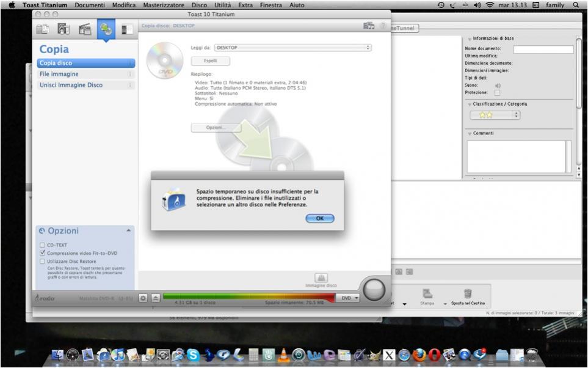Screen dimensions: 588x368
Task: Click Wi-Fi status icon in menu bar
Action: [489, 5]
